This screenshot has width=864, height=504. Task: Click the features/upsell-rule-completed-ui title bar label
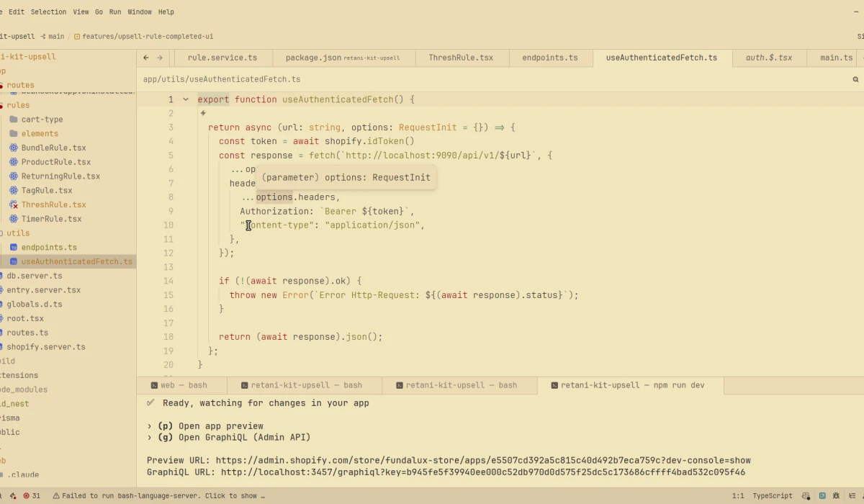tap(148, 36)
